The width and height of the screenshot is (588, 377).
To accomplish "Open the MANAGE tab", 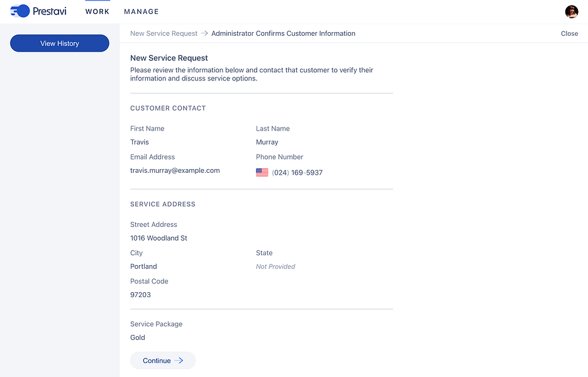I will click(x=141, y=11).
